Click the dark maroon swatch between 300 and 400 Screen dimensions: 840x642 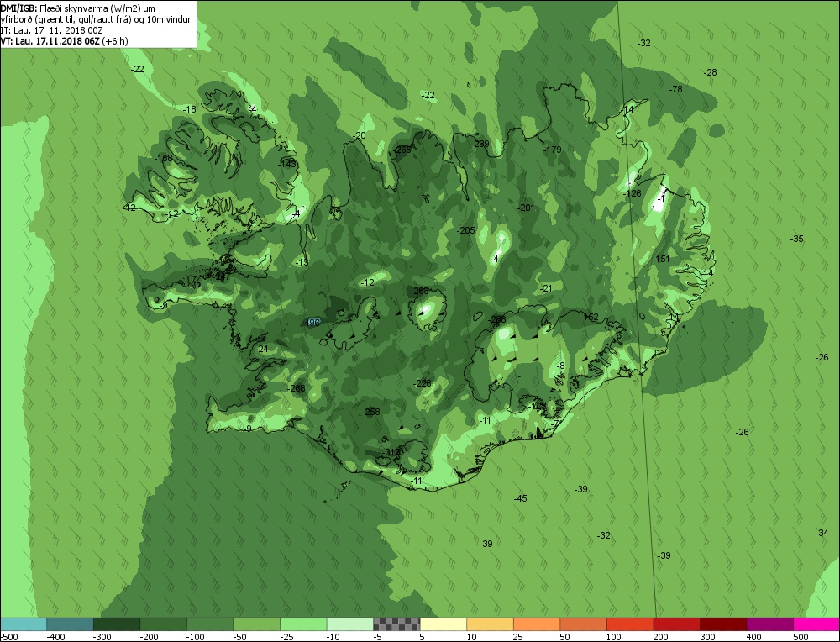(x=722, y=624)
